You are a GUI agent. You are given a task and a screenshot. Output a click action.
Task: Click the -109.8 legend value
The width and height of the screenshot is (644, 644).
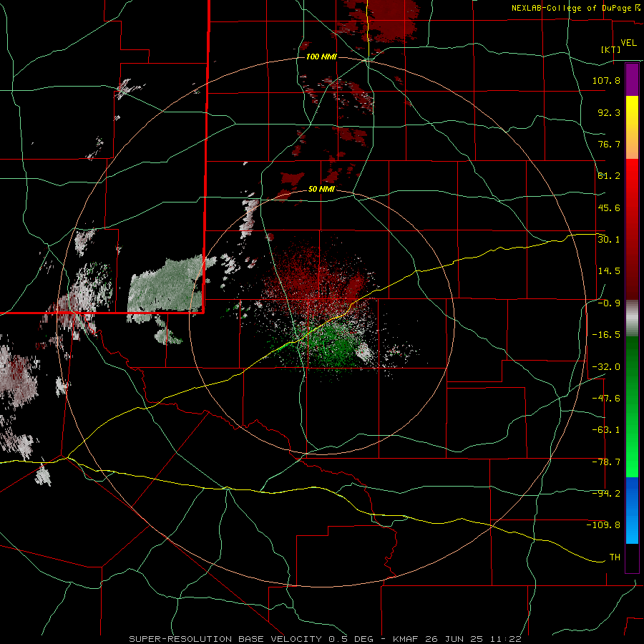click(603, 525)
